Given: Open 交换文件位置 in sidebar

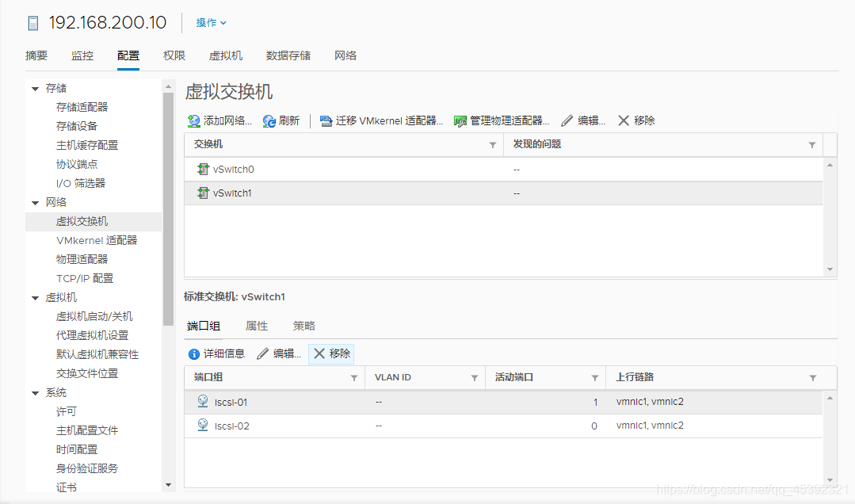Looking at the screenshot, I should coord(87,373).
